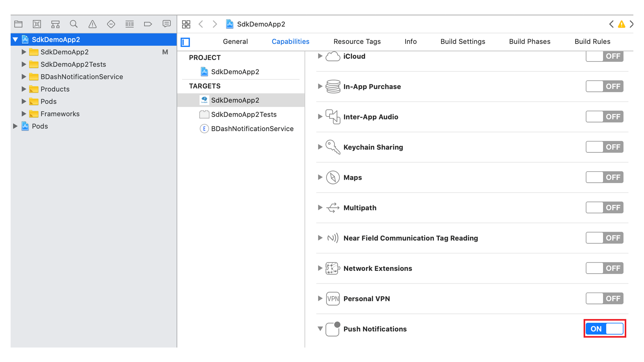
Task: Expand the In-App Purchase section
Action: point(320,87)
